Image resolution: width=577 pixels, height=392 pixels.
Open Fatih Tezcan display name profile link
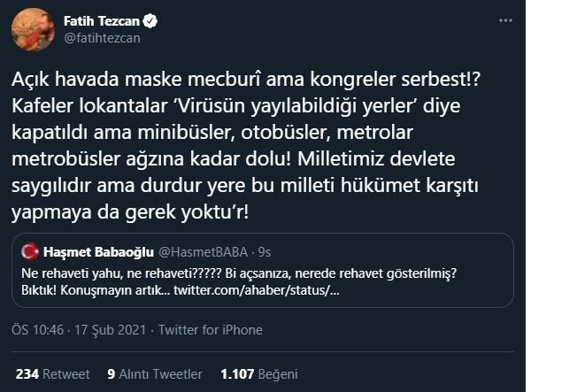coord(102,21)
